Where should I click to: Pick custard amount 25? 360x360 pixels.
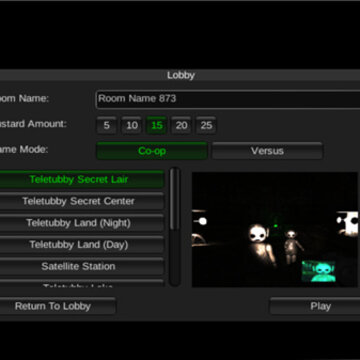(x=206, y=125)
